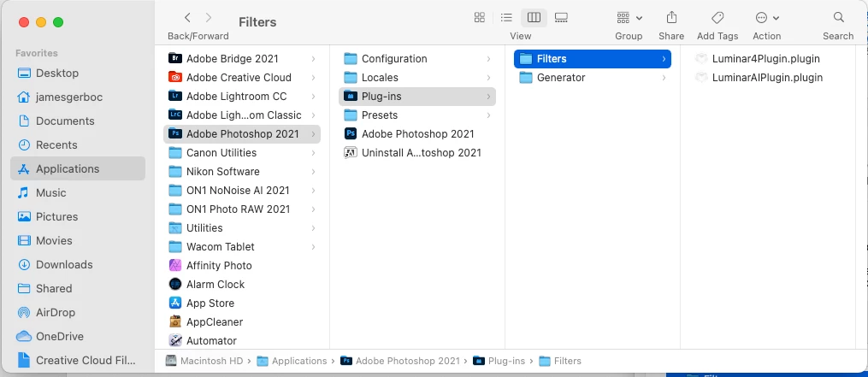Select the ON1 NoNoise AI 2021 folder
Screen dimensions: 868x377
click(x=242, y=190)
